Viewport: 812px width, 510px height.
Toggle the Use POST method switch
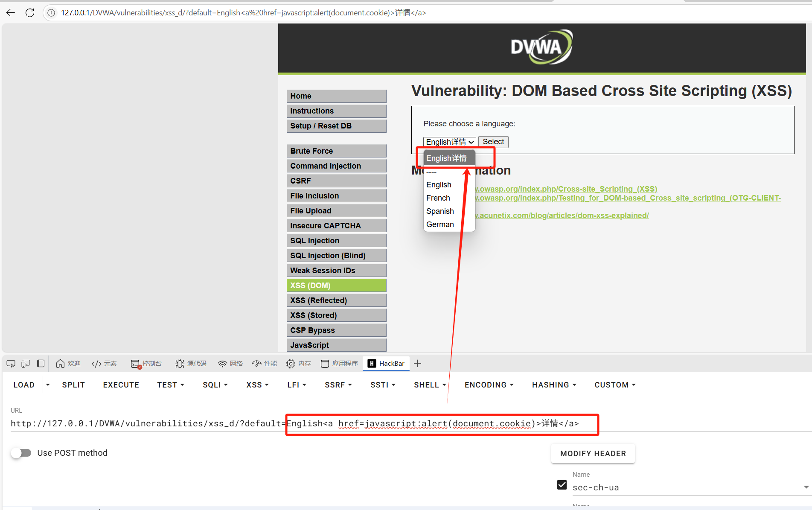point(21,453)
